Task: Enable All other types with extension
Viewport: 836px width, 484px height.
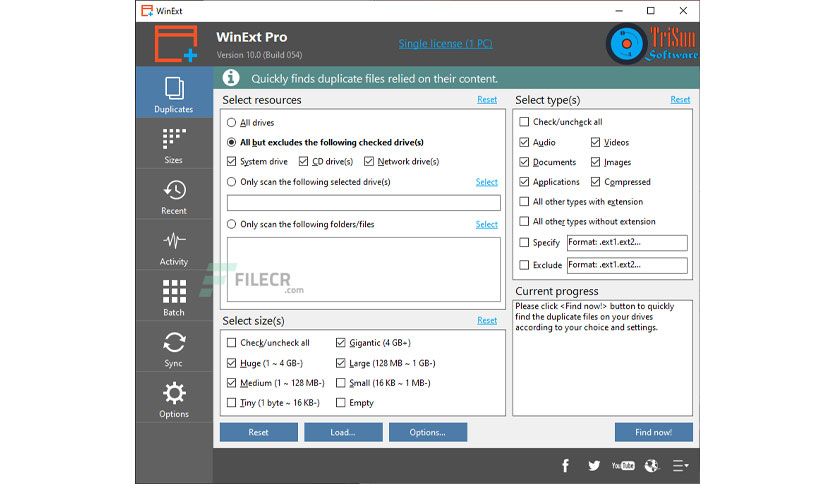Action: tap(524, 201)
